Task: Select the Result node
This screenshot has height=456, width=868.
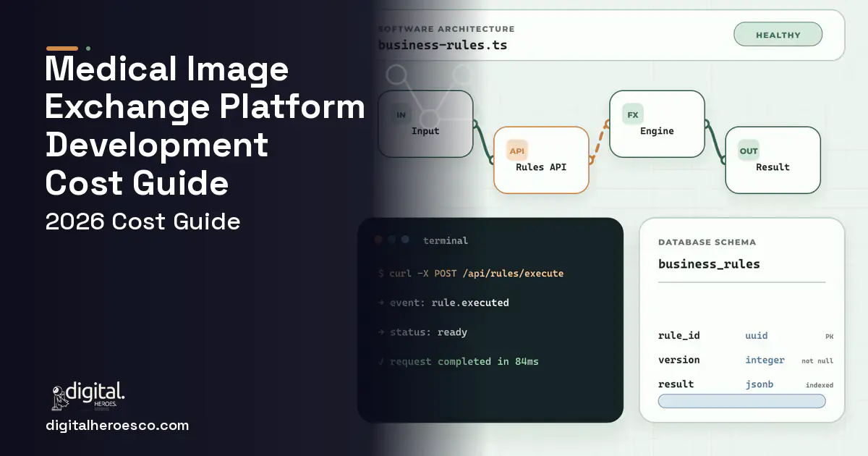Action: (773, 160)
